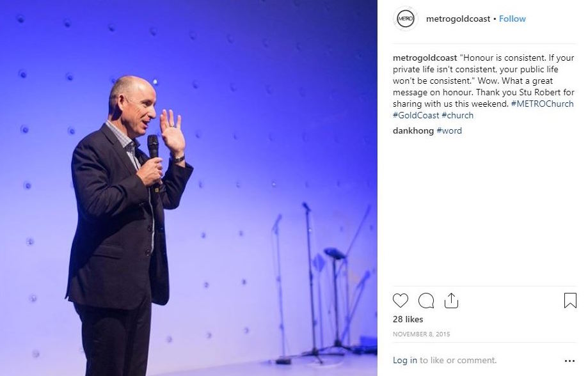This screenshot has height=376, width=588.
Task: Visit the dankhong commenter profile
Action: [x=413, y=131]
